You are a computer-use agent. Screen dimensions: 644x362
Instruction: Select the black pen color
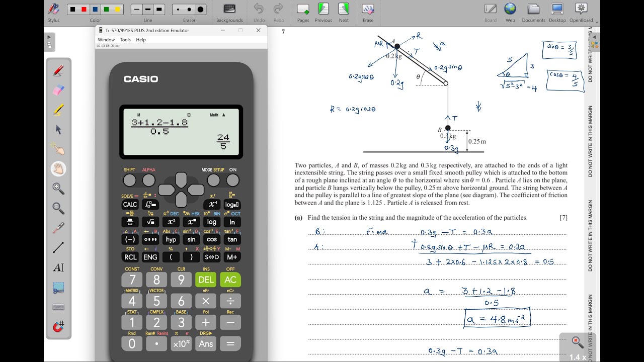coord(73,10)
